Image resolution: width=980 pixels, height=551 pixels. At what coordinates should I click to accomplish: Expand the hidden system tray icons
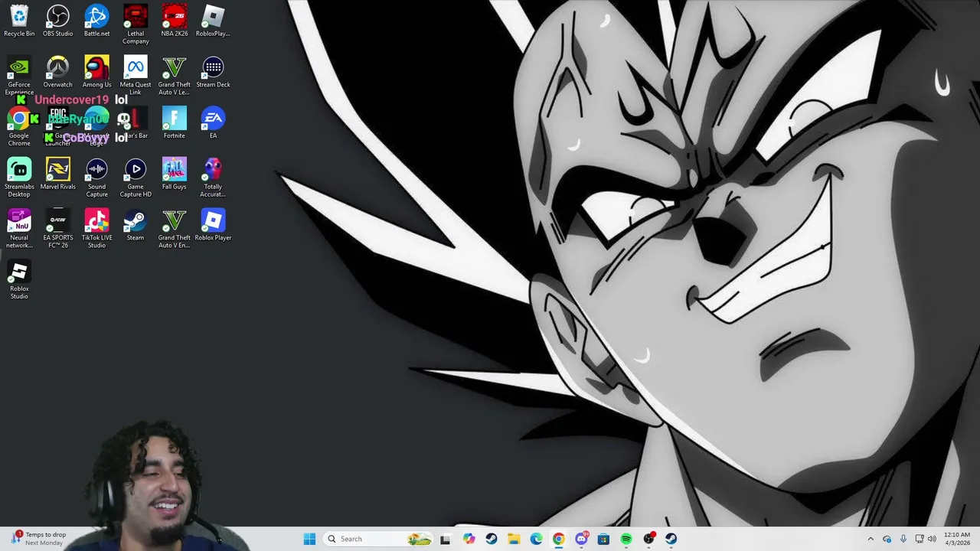point(871,539)
